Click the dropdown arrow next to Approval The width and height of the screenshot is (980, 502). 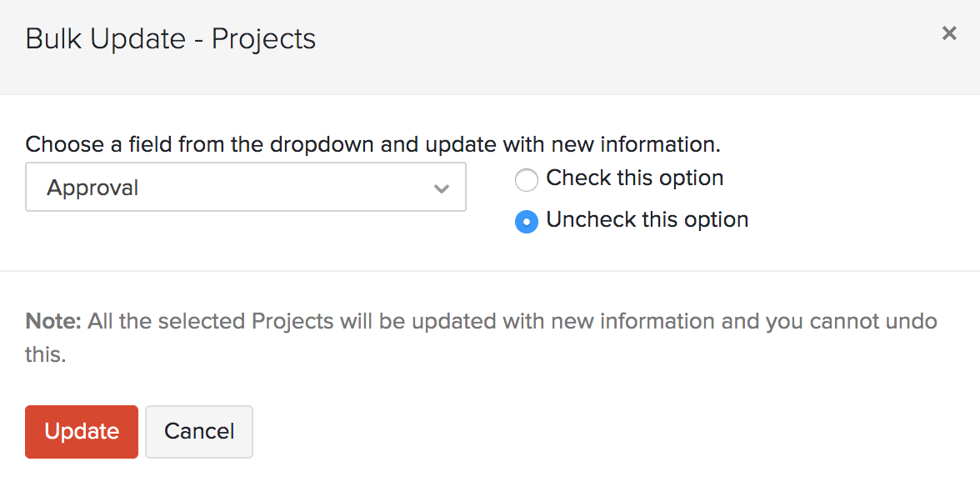click(442, 187)
